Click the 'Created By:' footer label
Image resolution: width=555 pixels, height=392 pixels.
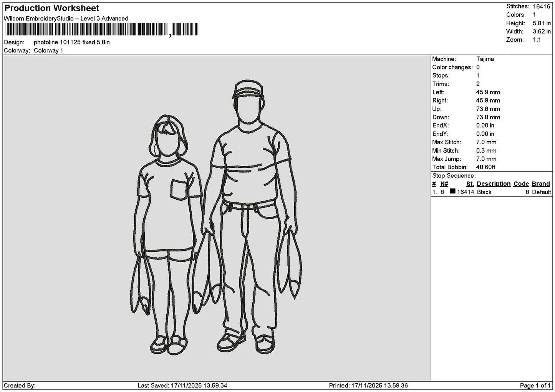click(x=20, y=386)
